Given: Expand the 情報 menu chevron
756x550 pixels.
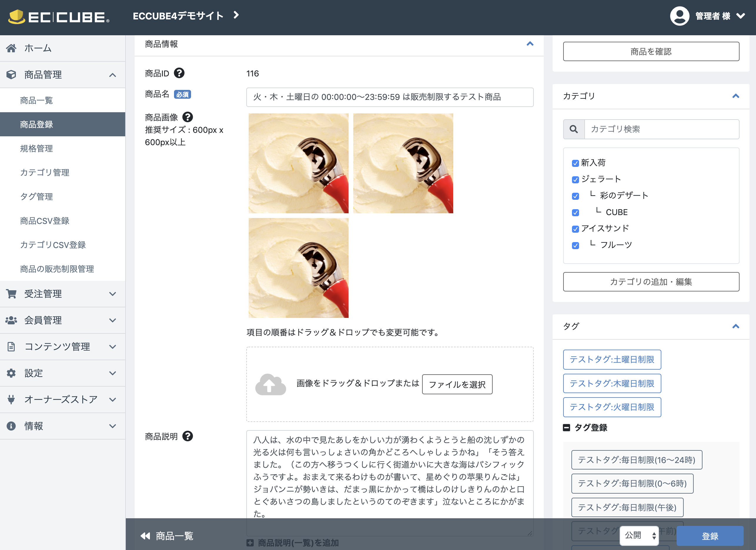Looking at the screenshot, I should point(113,426).
